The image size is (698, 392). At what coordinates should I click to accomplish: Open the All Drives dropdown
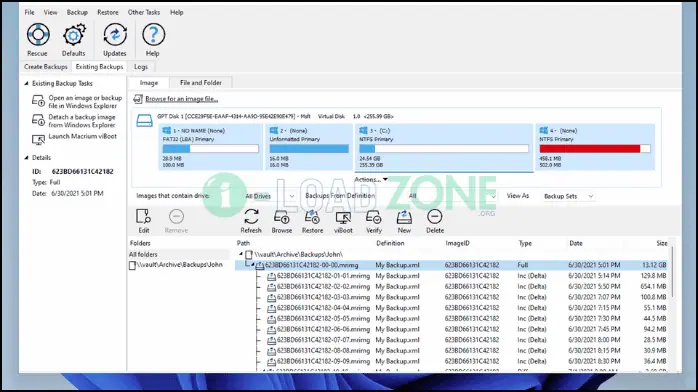(270, 196)
